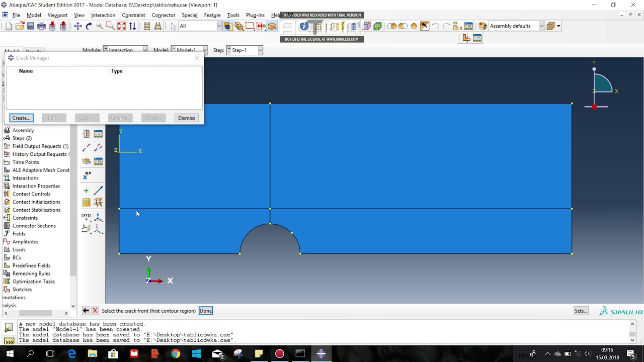Open the Plug-ins menu
Image resolution: width=644 pixels, height=362 pixels.
[x=255, y=15]
